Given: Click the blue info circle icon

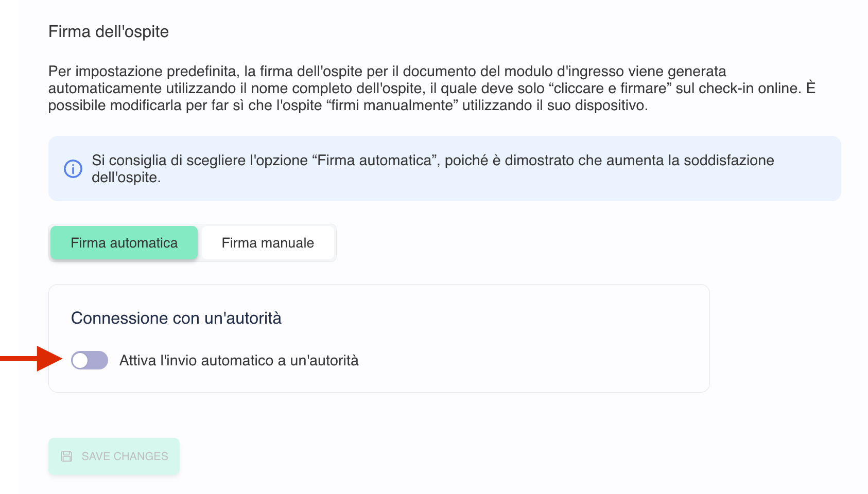Looking at the screenshot, I should pos(73,168).
